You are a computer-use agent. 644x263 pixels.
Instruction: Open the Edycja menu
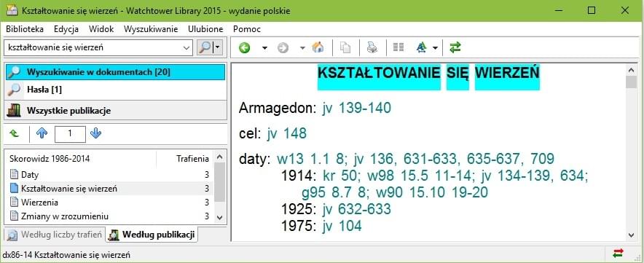tap(66, 29)
